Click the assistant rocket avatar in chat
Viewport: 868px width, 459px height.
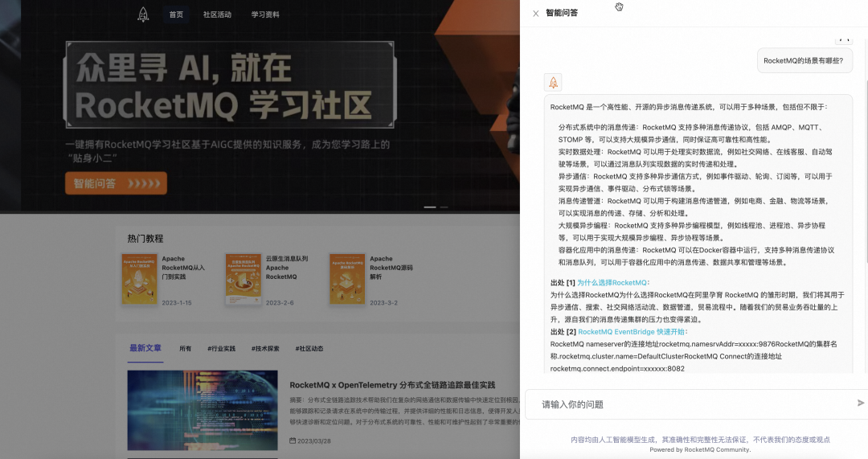(x=553, y=83)
